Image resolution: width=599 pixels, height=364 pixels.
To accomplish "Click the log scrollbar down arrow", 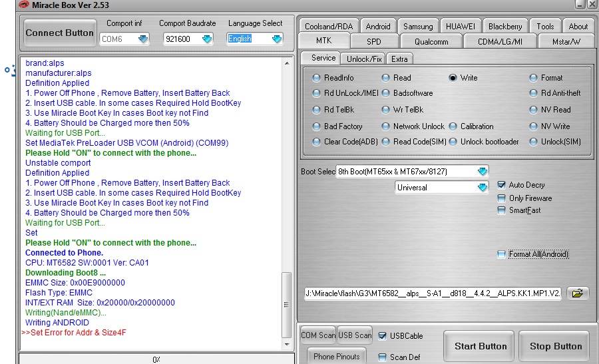I will click(x=286, y=345).
